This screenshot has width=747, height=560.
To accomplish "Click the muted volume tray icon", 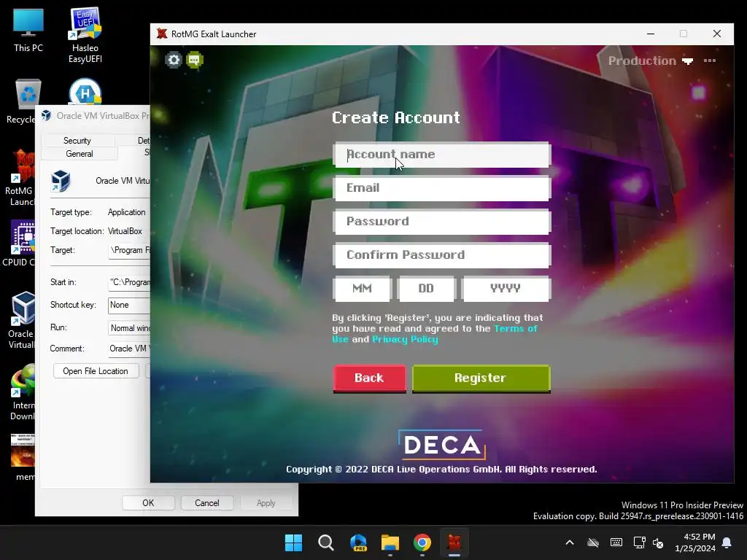I will tap(658, 542).
